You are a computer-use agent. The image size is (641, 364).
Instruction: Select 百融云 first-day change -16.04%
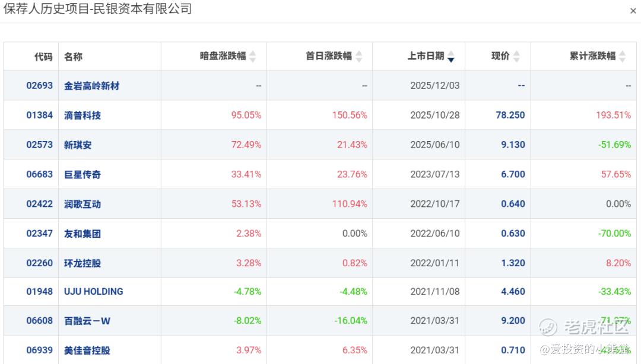point(351,321)
